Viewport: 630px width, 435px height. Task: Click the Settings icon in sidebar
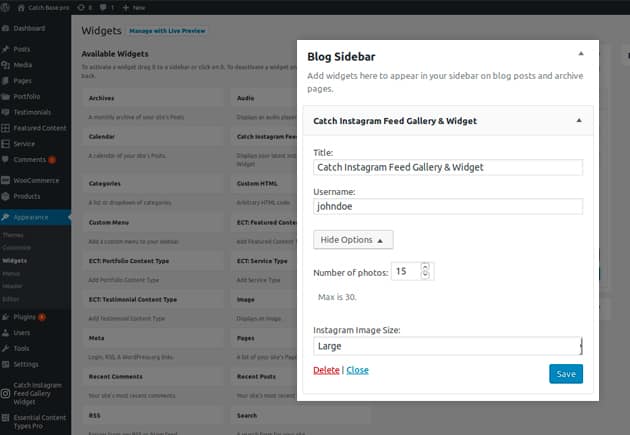click(5, 364)
